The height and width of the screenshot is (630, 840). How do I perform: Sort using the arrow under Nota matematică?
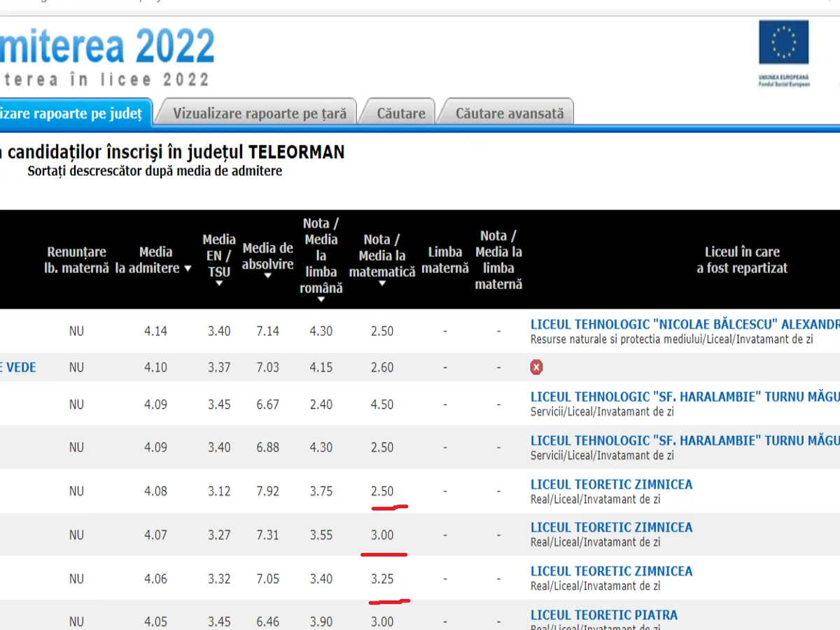(x=382, y=283)
